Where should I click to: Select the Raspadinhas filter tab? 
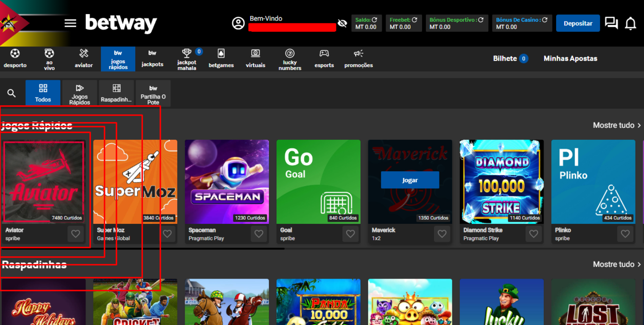click(116, 93)
